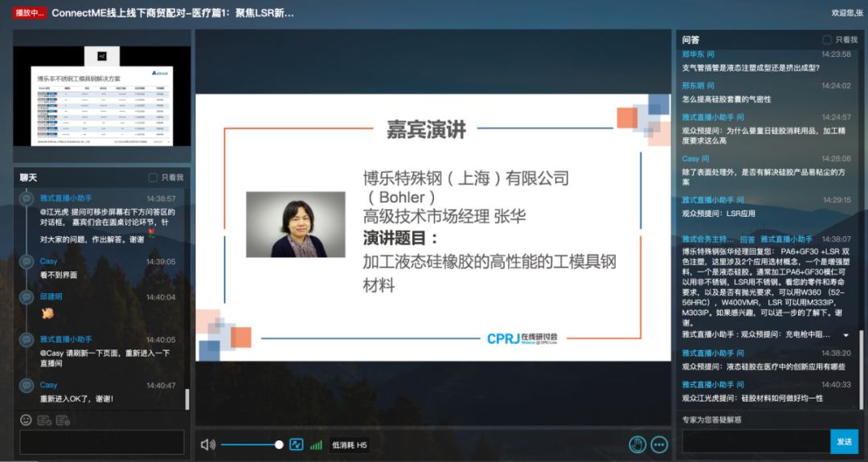Click the chat settings list icon

click(x=63, y=420)
